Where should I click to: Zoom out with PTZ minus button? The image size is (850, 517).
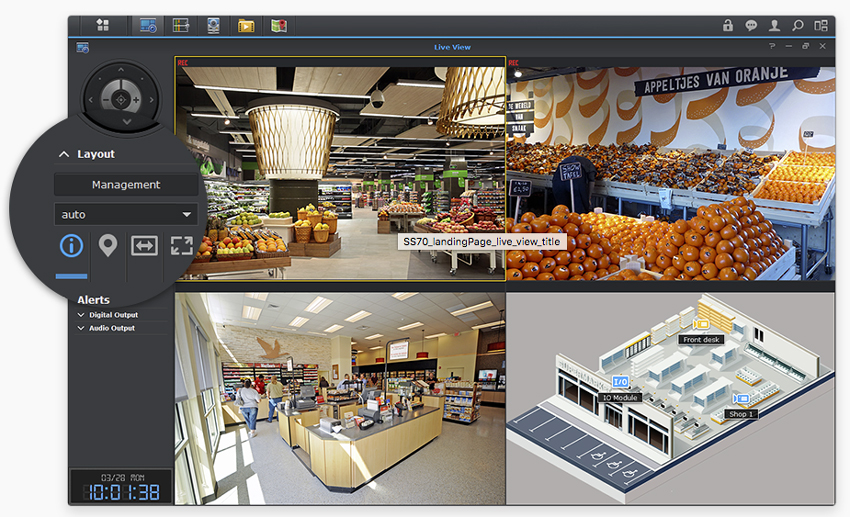[x=106, y=100]
